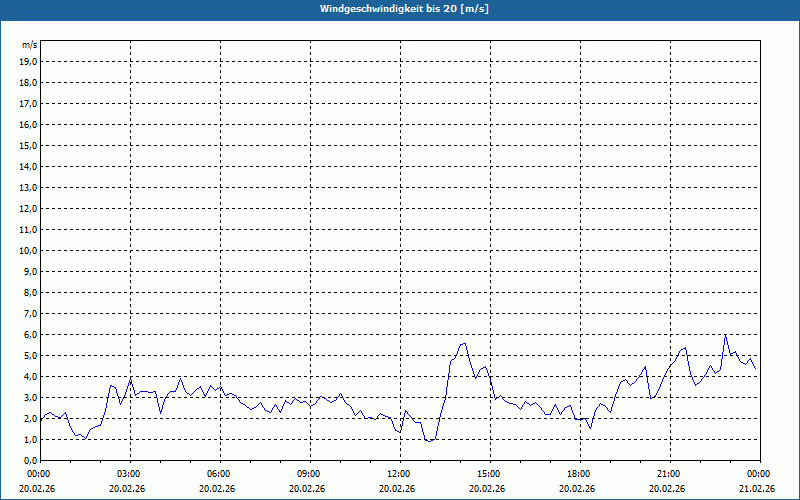Click the 21.02.26 date label
Viewport: 800px width, 500px height.
point(758,489)
